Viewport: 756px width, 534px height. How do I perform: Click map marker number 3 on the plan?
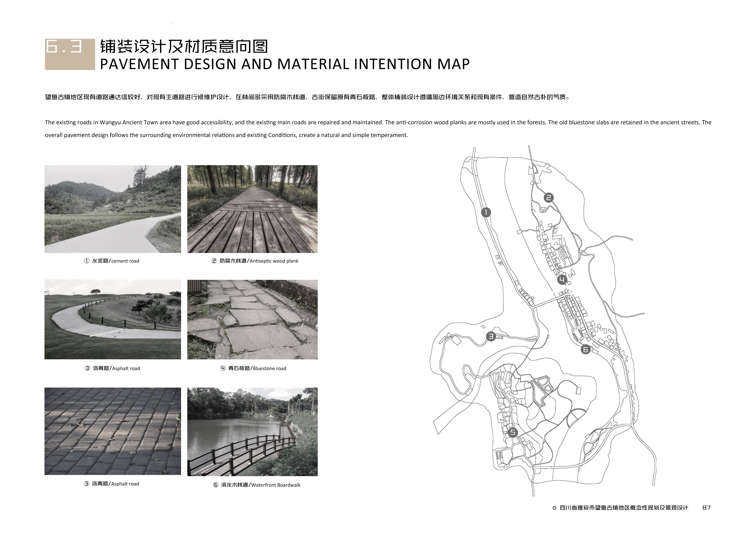click(491, 336)
